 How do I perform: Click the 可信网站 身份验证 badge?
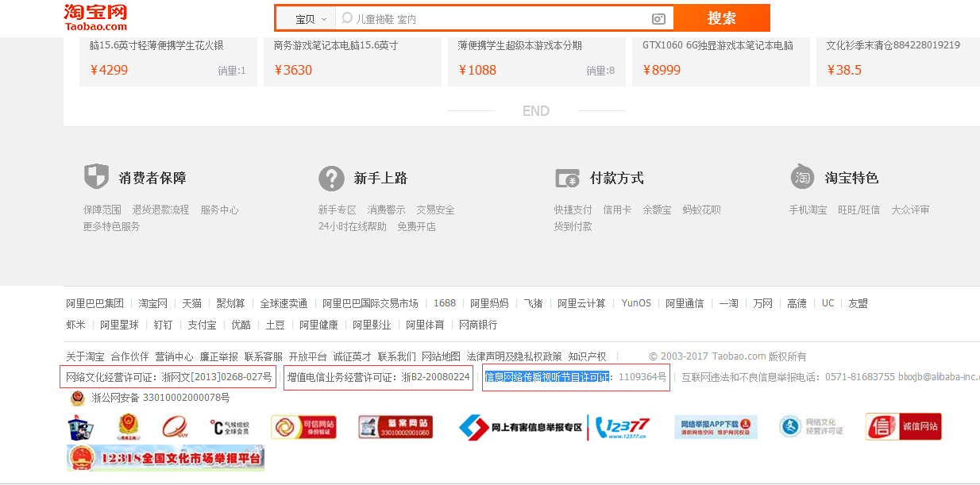click(x=303, y=427)
